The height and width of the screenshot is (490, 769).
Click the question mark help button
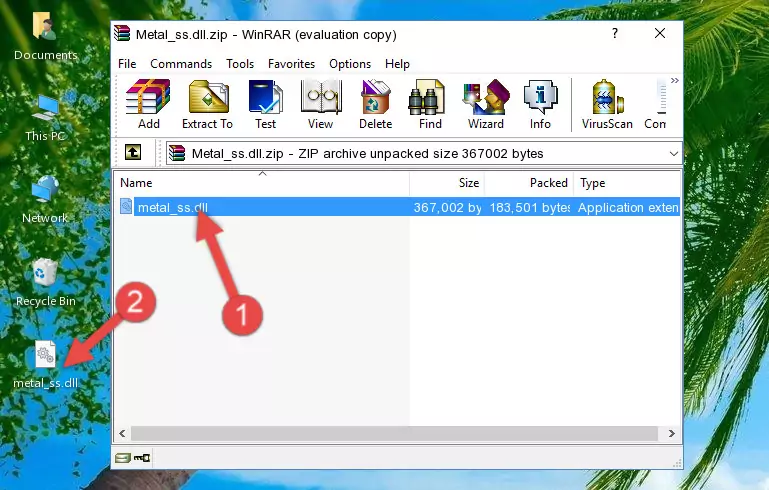point(615,33)
